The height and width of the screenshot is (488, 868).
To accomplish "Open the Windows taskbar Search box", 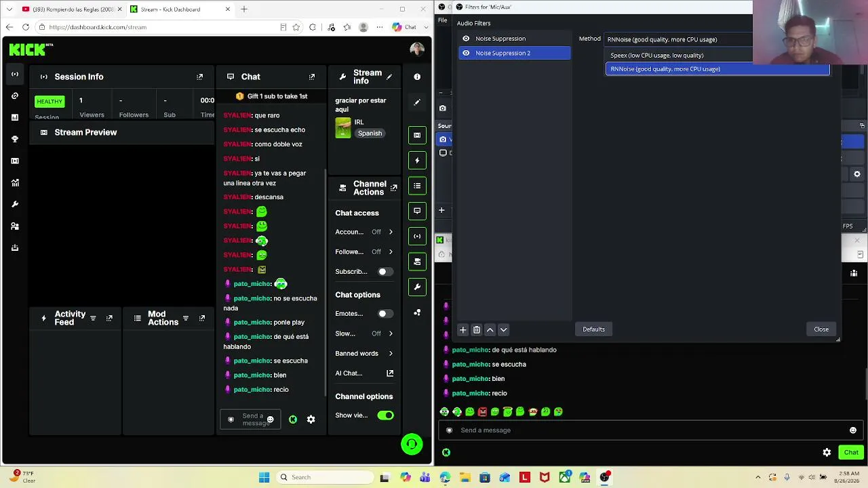I will click(323, 477).
